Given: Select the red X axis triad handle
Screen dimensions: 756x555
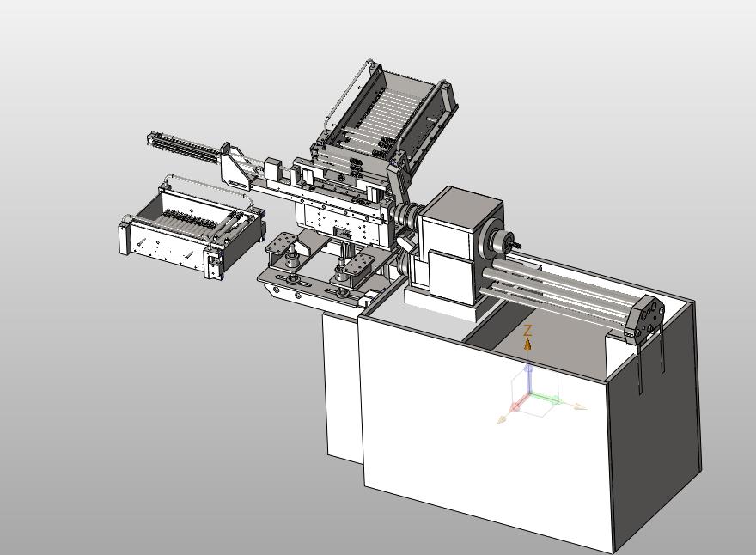Looking at the screenshot, I should 520,403.
